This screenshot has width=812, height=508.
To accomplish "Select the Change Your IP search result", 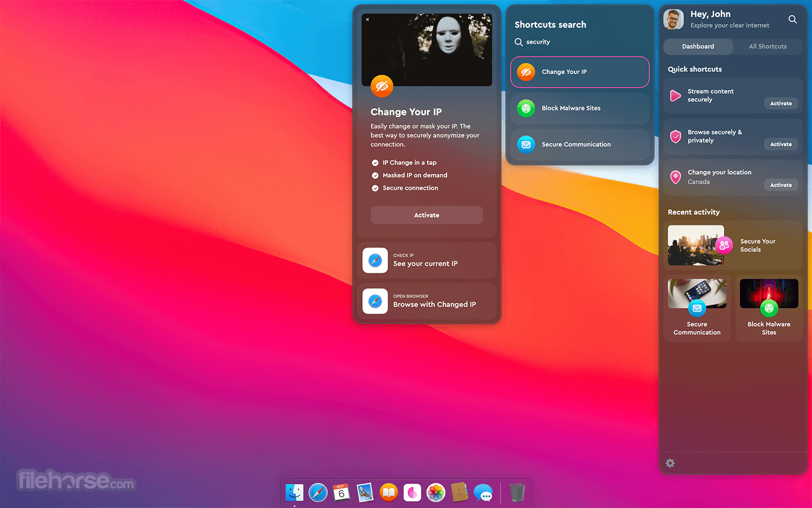I will click(x=580, y=72).
